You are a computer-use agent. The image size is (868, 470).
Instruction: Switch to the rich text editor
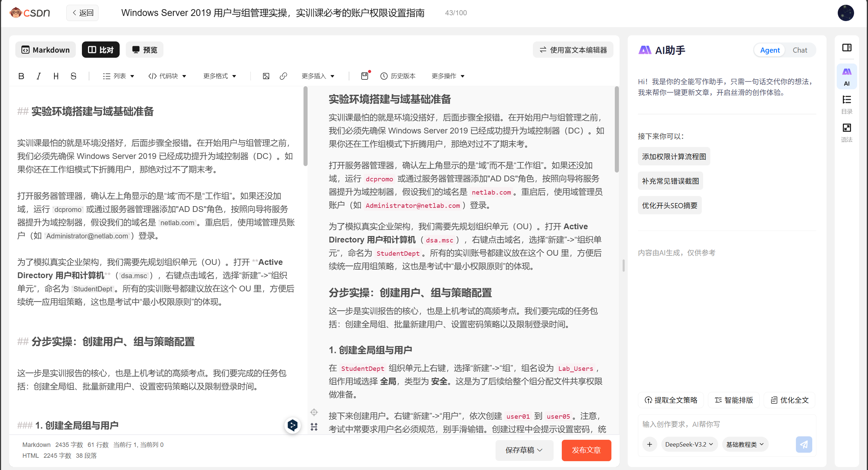[573, 50]
